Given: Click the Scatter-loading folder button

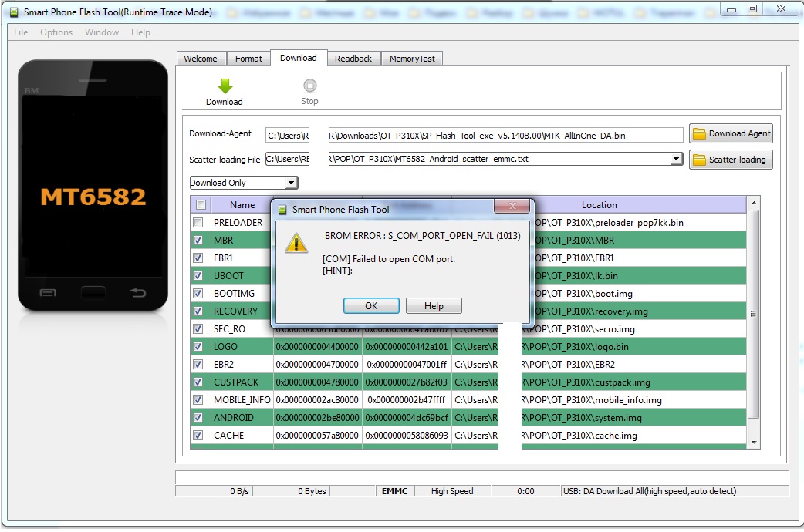Looking at the screenshot, I should 731,160.
